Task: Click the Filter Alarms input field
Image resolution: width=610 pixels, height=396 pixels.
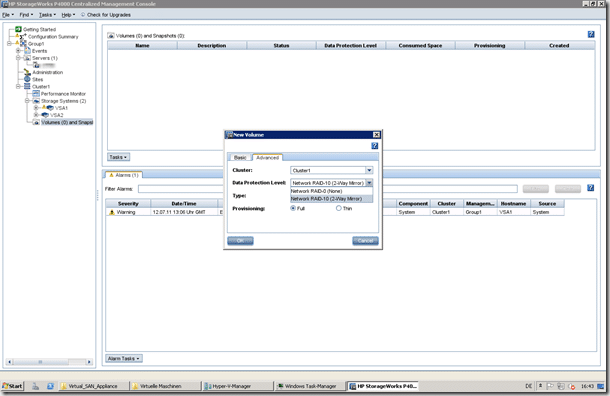Action: 328,189
